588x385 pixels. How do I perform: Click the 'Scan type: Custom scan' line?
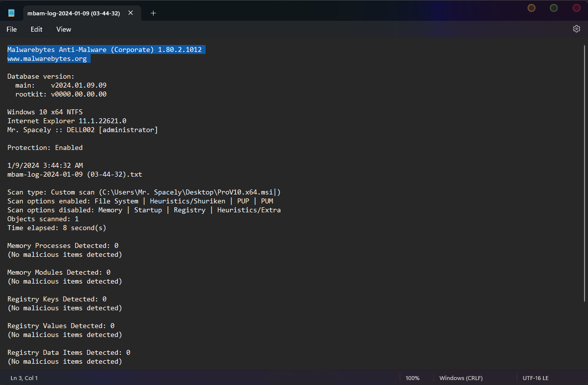(x=144, y=192)
